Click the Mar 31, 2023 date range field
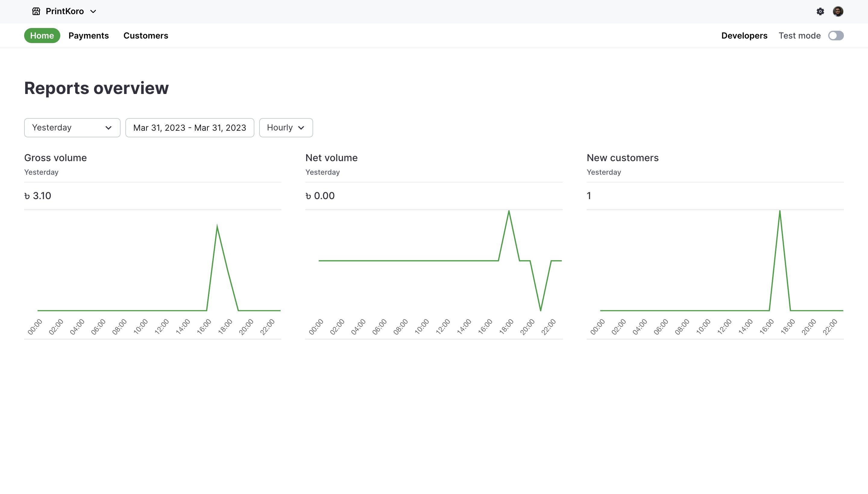 click(189, 128)
